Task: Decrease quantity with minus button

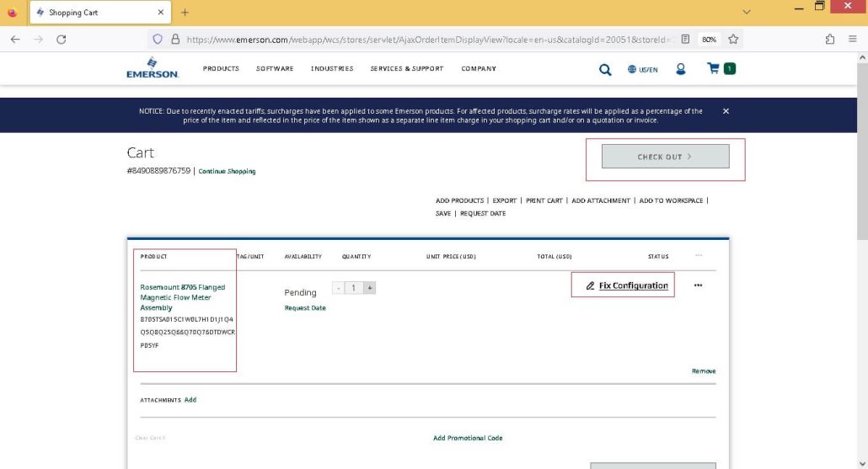Action: click(338, 288)
